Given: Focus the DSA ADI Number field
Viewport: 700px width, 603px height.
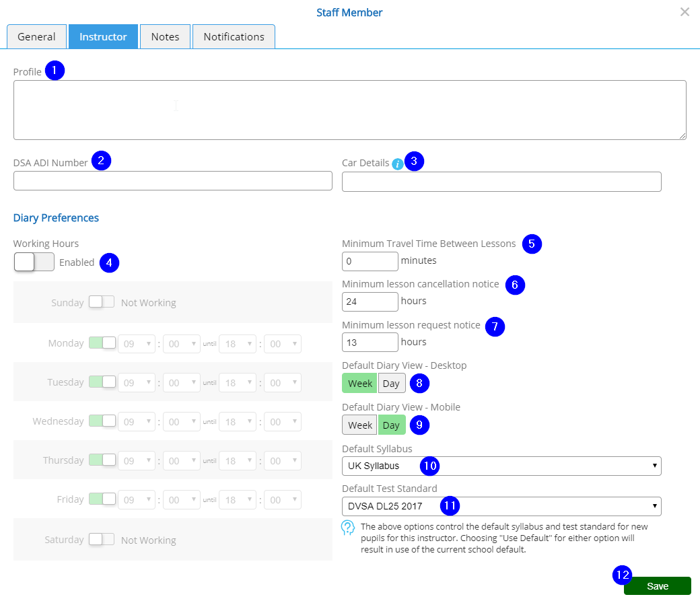Looking at the screenshot, I should click(x=173, y=181).
